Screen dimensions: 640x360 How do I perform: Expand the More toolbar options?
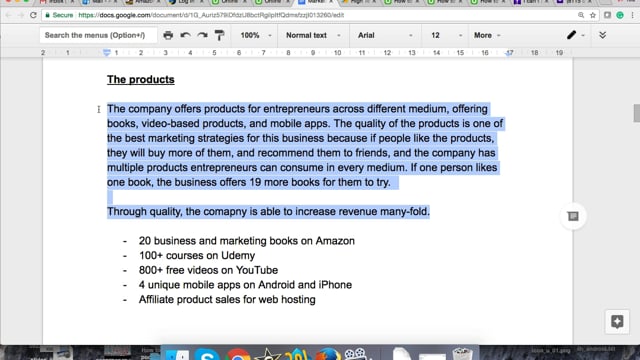(x=487, y=35)
